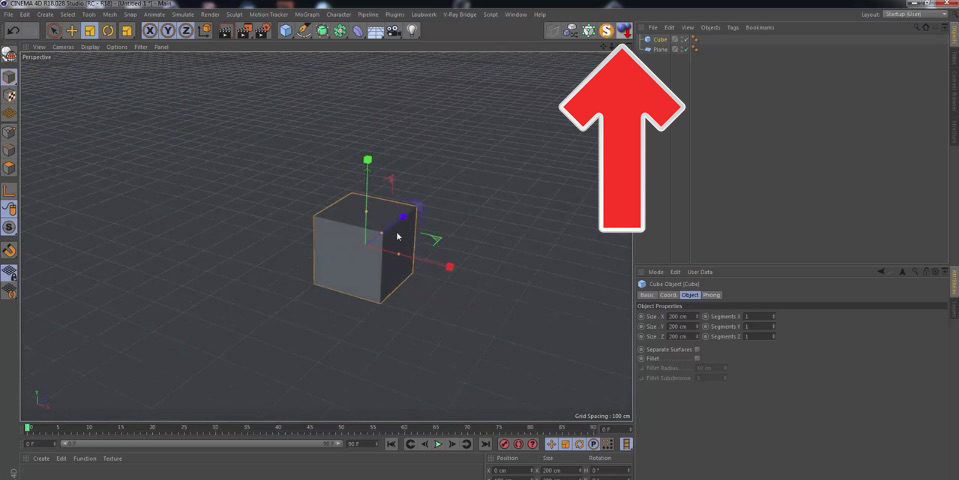Click the timeline preview range slider

[201, 444]
